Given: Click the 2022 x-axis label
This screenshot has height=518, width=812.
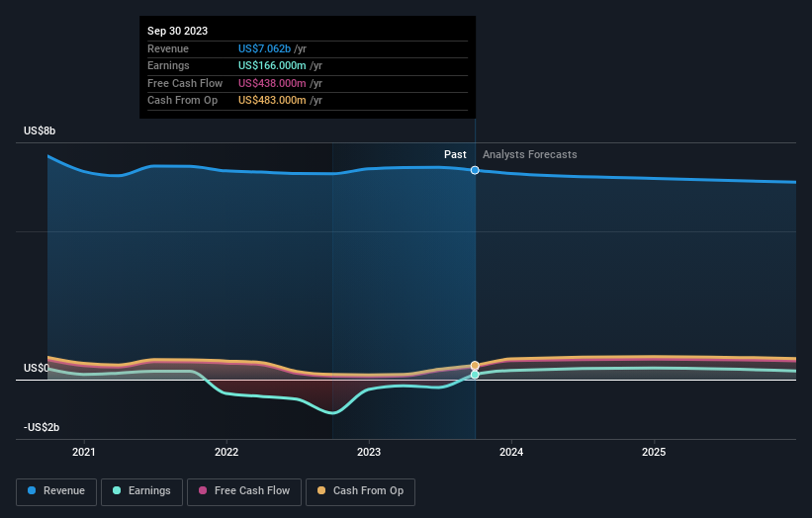Looking at the screenshot, I should [226, 452].
